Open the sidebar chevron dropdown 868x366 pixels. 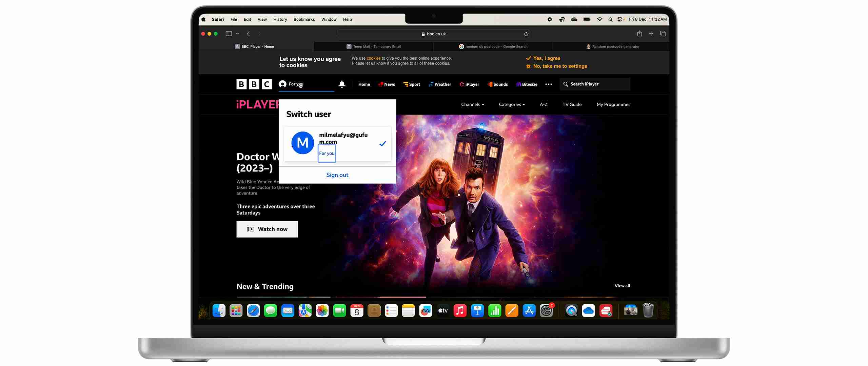[237, 34]
